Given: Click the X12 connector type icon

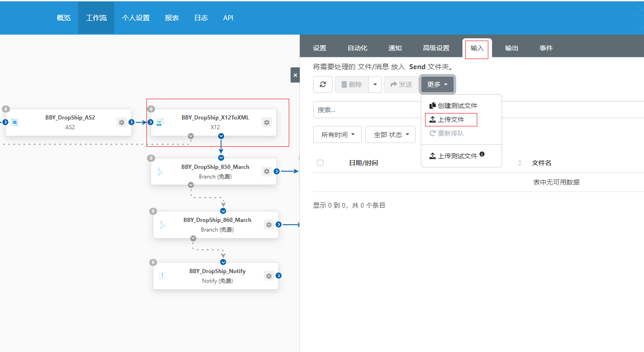Looking at the screenshot, I should 159,122.
